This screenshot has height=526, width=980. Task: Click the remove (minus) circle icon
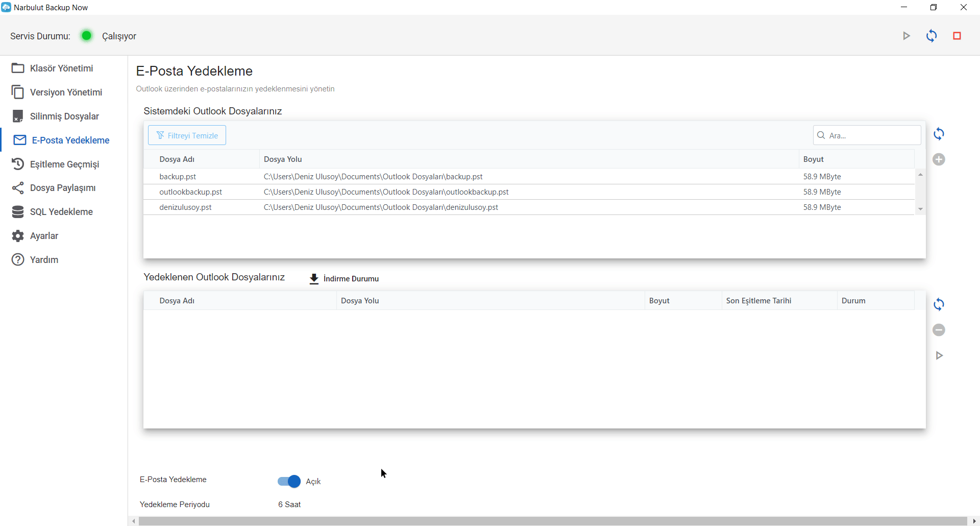click(x=939, y=330)
